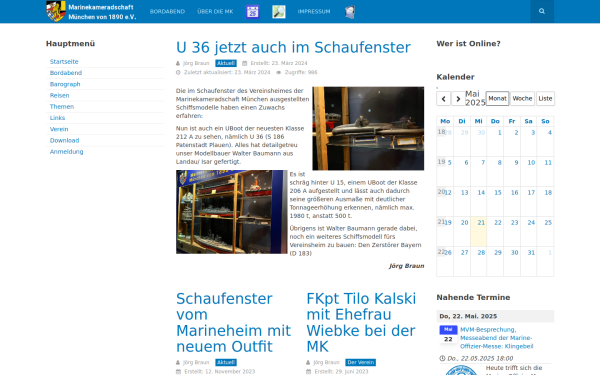This screenshot has height=375, width=600.
Task: Open the Schaufenster display case photo
Action: point(232,212)
